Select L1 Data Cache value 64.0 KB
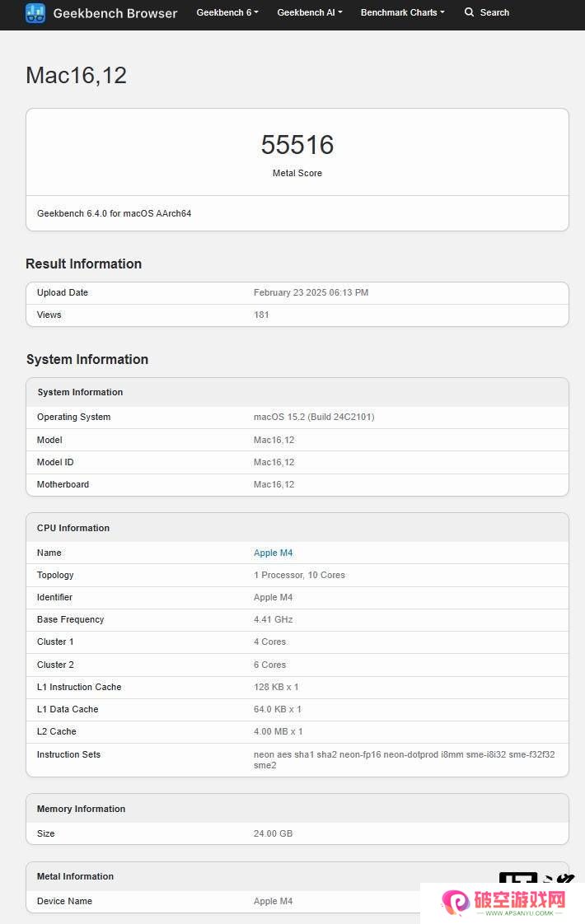 277,710
